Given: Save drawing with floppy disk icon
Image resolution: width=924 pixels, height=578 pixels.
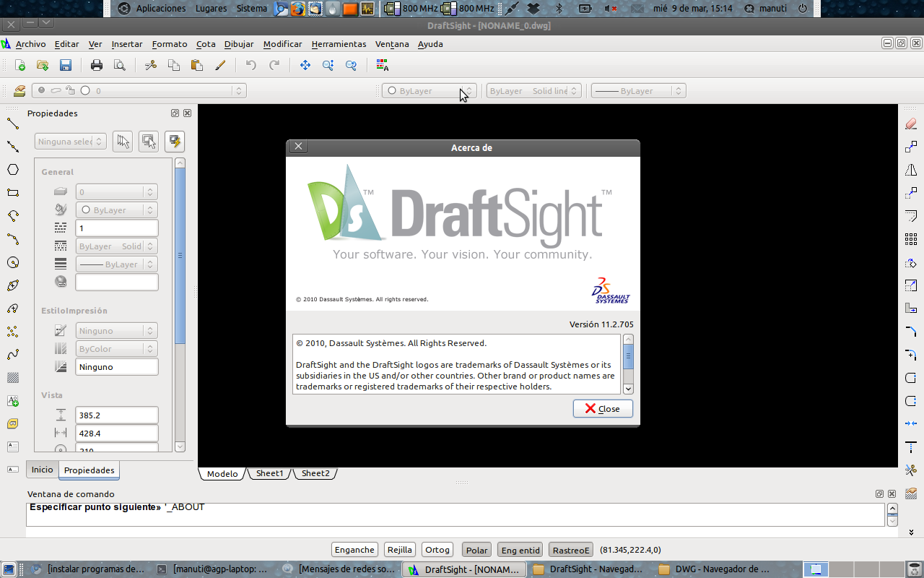Looking at the screenshot, I should pyautogui.click(x=66, y=65).
